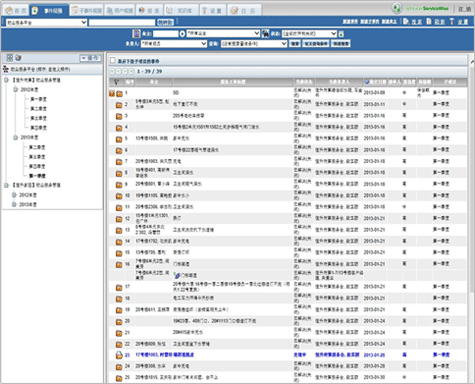475x384 pixels.
Task: Open the status dropdown in filter bar
Action: coord(309,33)
